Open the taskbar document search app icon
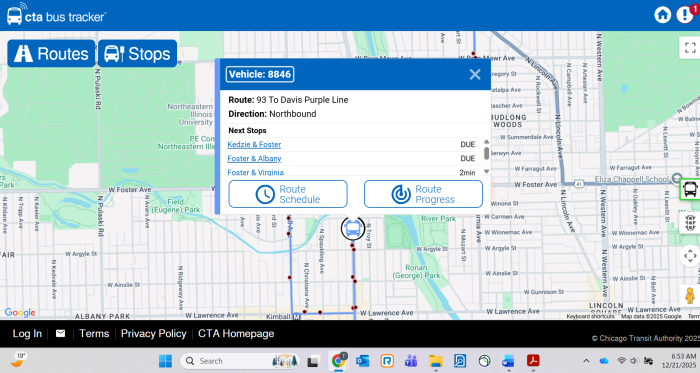The height and width of the screenshot is (373, 700). [x=460, y=361]
